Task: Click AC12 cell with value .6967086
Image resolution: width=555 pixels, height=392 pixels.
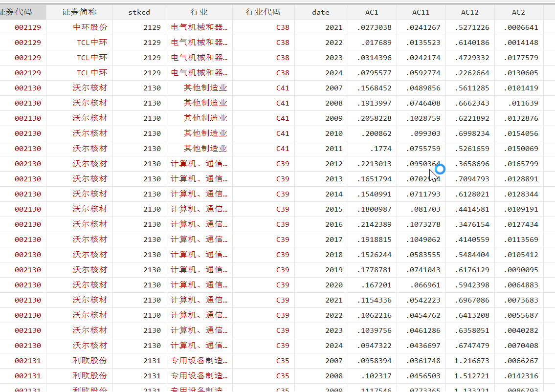Action: 472,300
